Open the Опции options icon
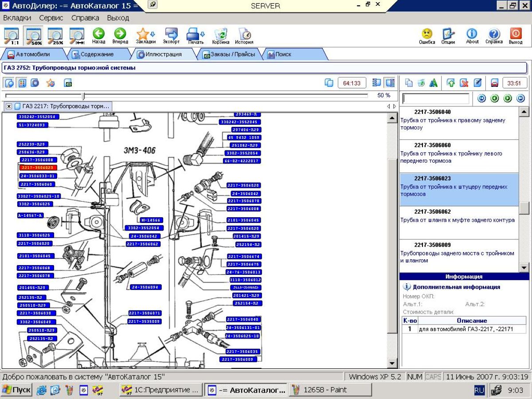Image resolution: width=532 pixels, height=399 pixels. pos(448,36)
